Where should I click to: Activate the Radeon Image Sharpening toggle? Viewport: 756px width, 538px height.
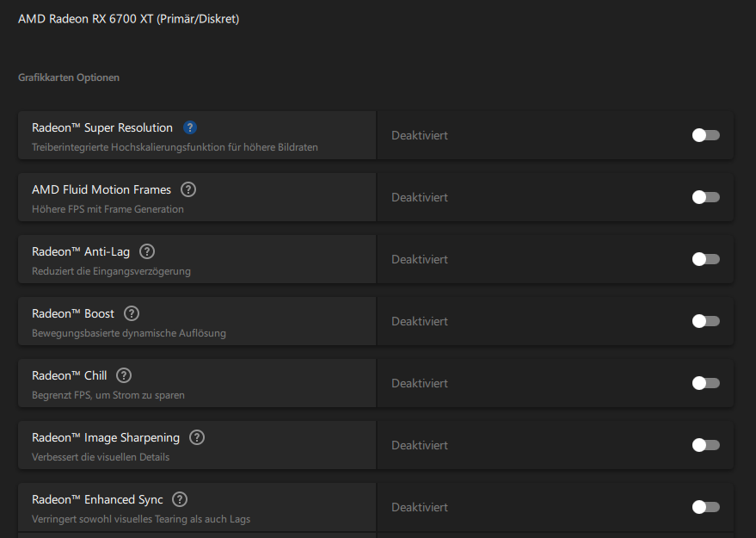point(705,445)
